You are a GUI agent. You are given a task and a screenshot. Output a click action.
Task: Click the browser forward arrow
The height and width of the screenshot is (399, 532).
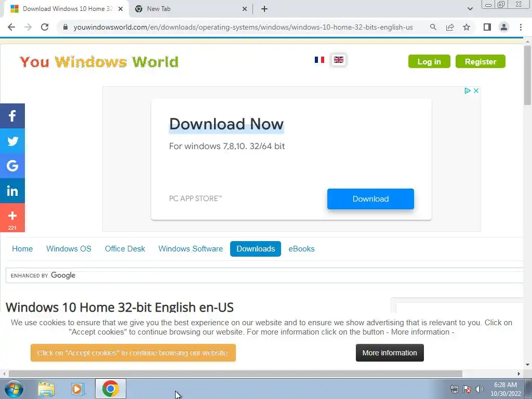[x=28, y=27]
